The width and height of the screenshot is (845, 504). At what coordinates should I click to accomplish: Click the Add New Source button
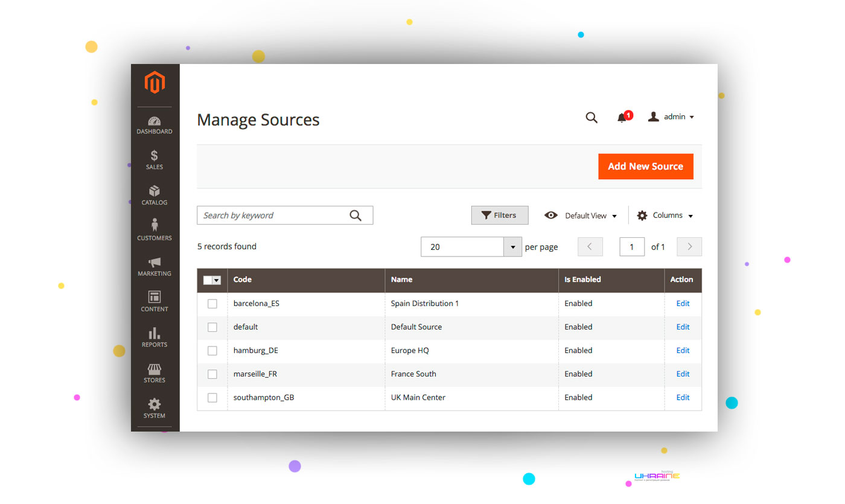646,167
